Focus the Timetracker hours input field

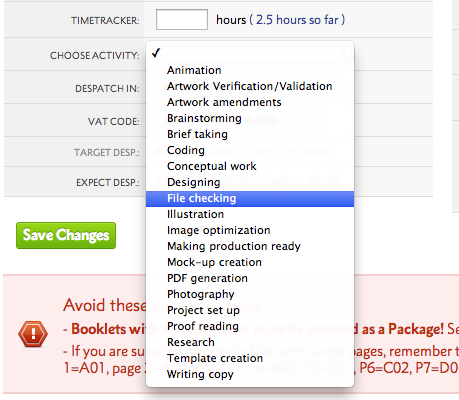182,20
